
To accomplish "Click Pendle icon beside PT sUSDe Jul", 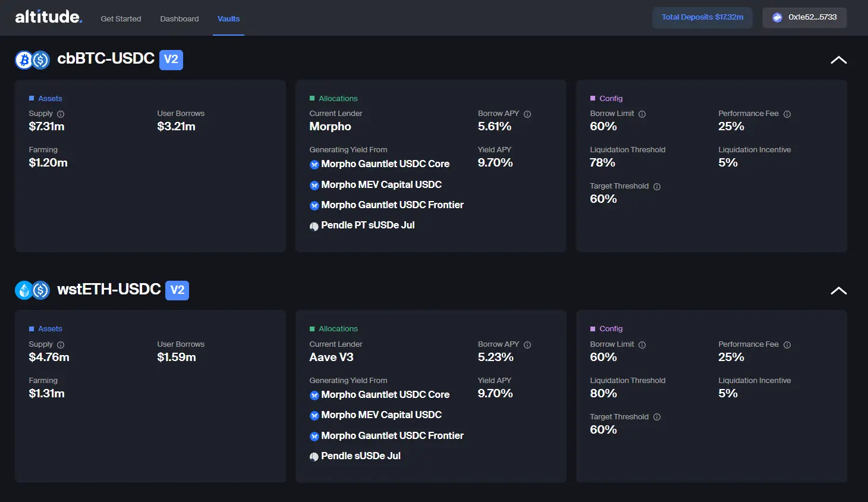I will coord(315,226).
